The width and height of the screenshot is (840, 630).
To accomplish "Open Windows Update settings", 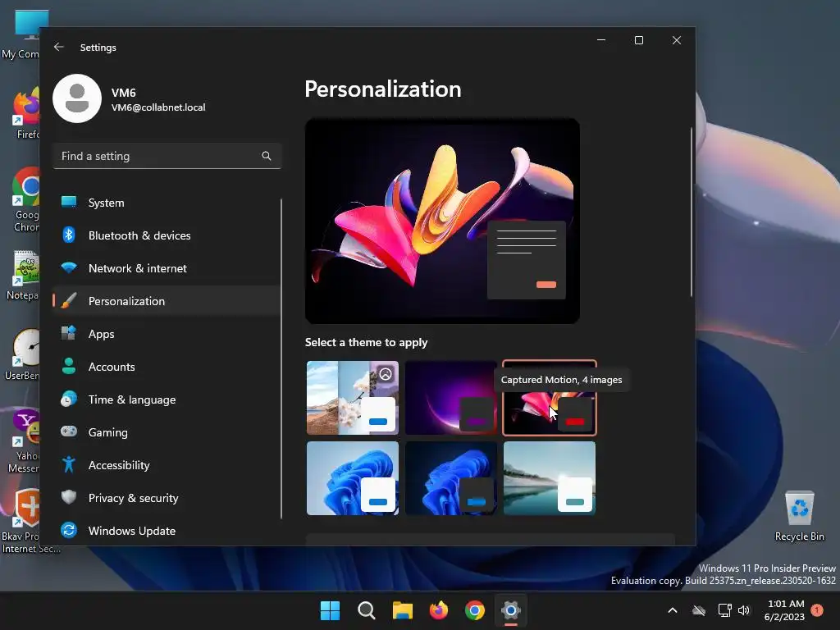I will [x=166, y=531].
